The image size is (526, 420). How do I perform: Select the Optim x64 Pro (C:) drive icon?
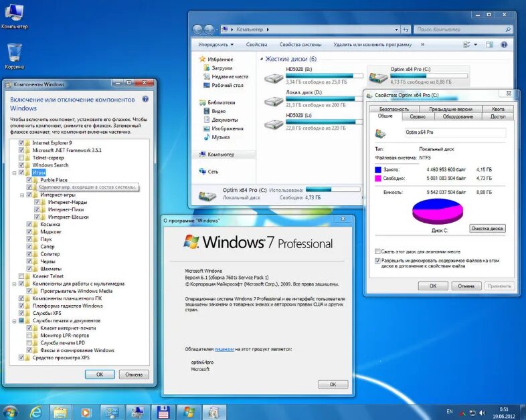point(378,78)
